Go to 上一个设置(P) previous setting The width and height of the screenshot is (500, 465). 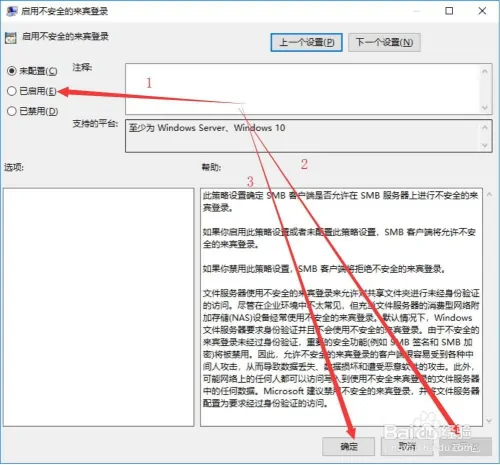[x=306, y=42]
